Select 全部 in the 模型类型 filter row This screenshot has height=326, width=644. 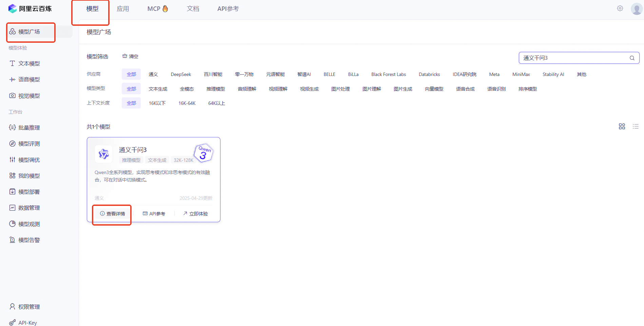tap(131, 89)
